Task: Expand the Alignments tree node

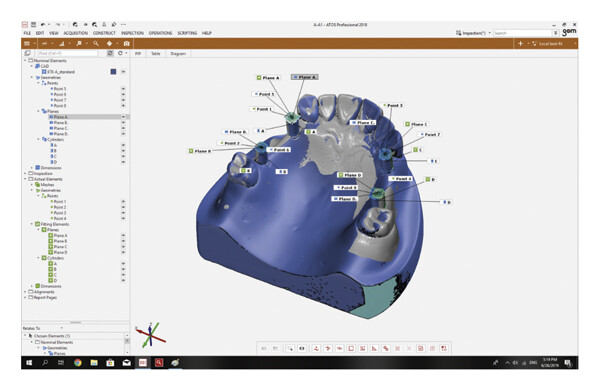Action: pyautogui.click(x=25, y=292)
